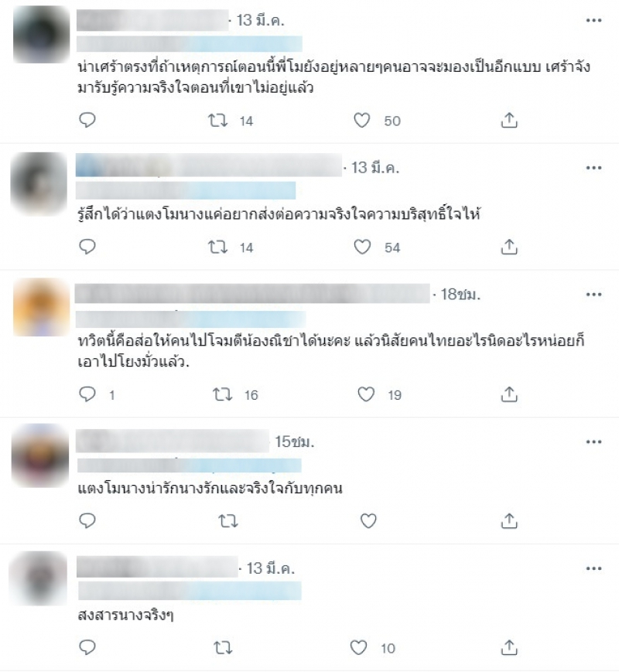Image resolution: width=619 pixels, height=672 pixels.
Task: Open more options on second tweet
Action: (x=593, y=168)
